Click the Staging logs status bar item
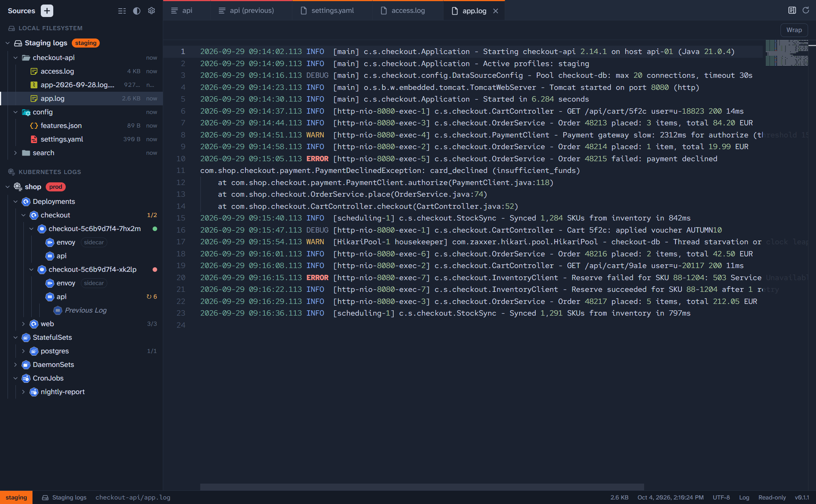816x504 pixels. click(x=64, y=498)
